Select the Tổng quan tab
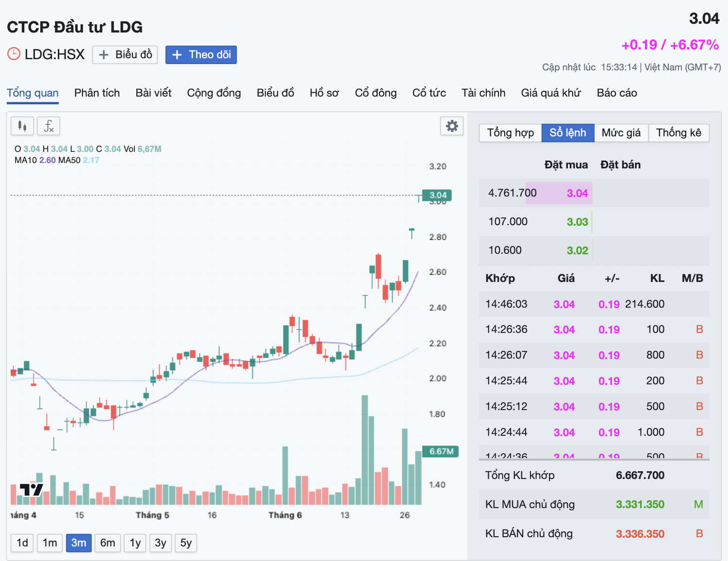This screenshot has height=561, width=728. [x=33, y=93]
